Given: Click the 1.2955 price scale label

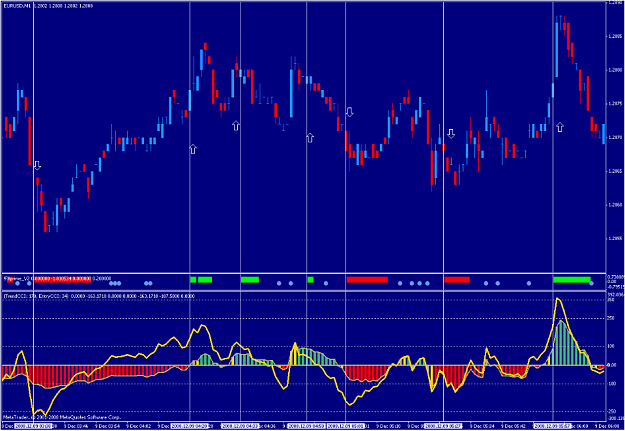Looking at the screenshot, I should [x=615, y=238].
